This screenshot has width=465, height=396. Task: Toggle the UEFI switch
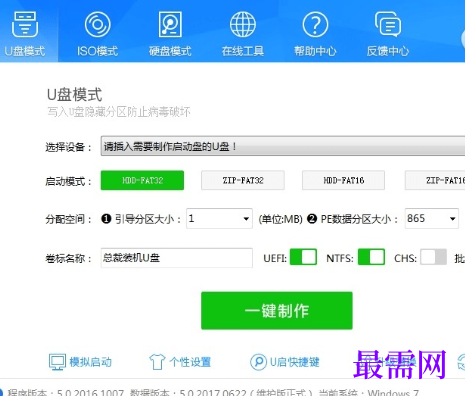click(303, 257)
